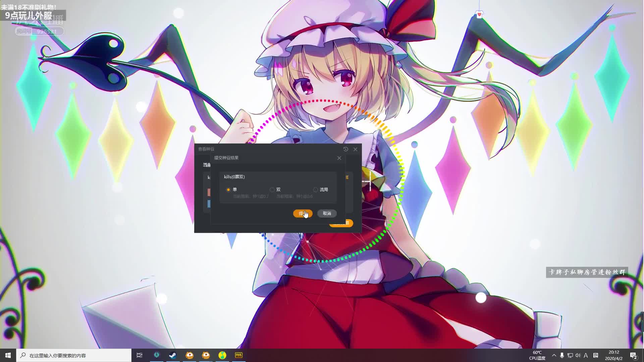The width and height of the screenshot is (644, 362).
Task: Click the 取消 cancel button
Action: [x=327, y=214]
